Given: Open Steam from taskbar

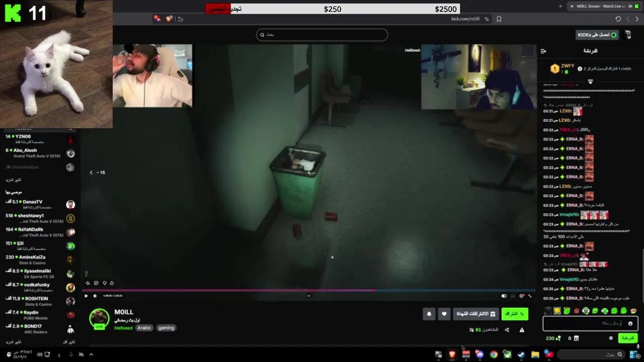Looking at the screenshot, I should 521,354.
